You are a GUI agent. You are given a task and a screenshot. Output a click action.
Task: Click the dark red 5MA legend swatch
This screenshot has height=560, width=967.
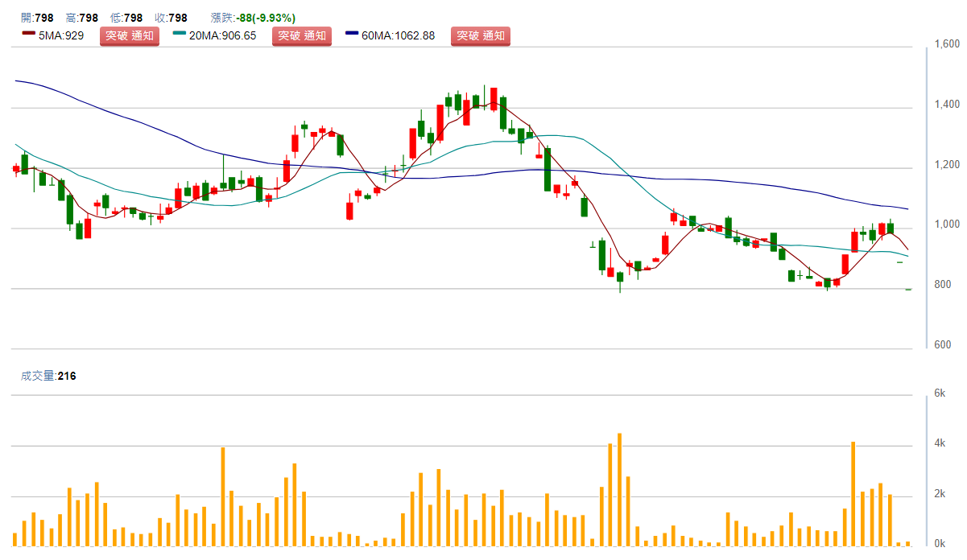(x=29, y=35)
